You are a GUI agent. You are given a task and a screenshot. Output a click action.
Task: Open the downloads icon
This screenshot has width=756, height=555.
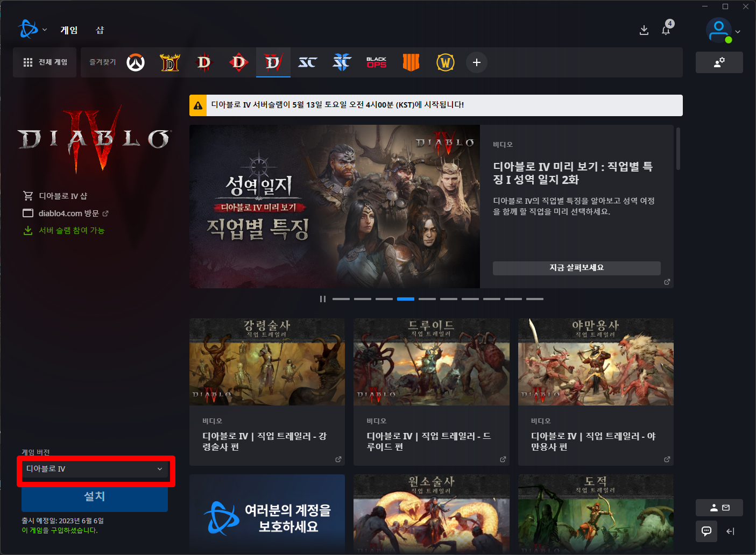(x=644, y=30)
